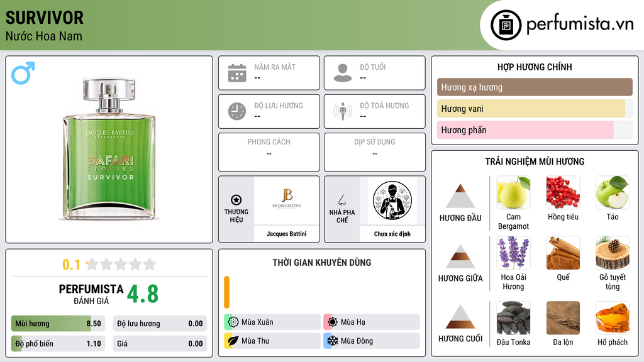Click the Hương đầu pyramid icon
644x362 pixels.
click(x=460, y=196)
